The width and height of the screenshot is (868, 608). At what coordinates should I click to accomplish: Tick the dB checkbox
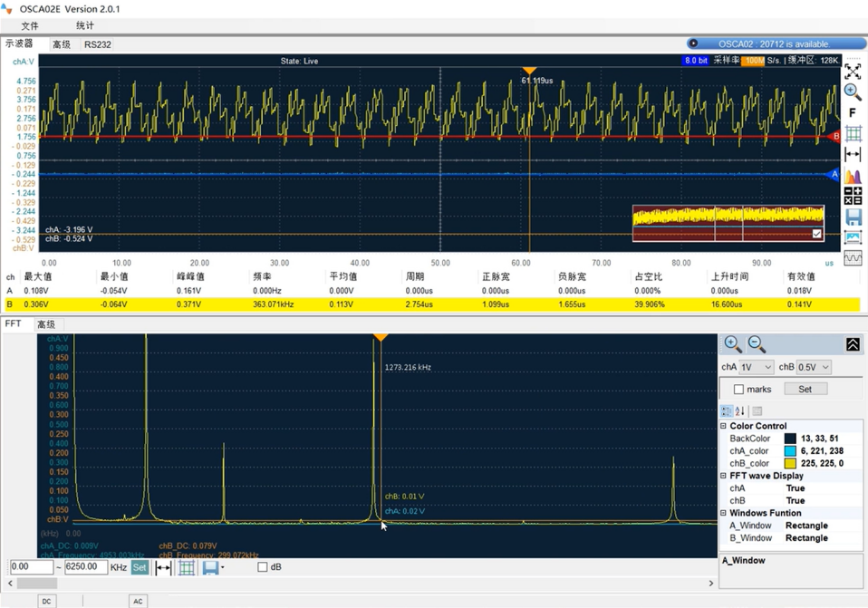(263, 567)
